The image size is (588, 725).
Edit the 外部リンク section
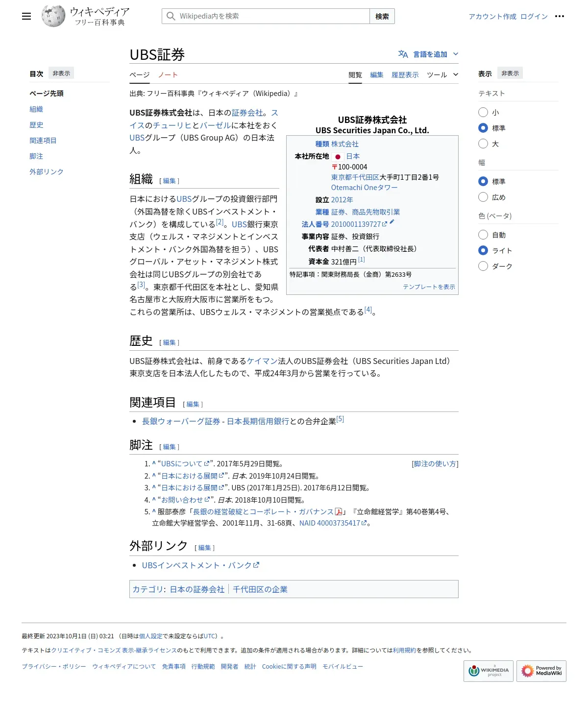pos(205,548)
